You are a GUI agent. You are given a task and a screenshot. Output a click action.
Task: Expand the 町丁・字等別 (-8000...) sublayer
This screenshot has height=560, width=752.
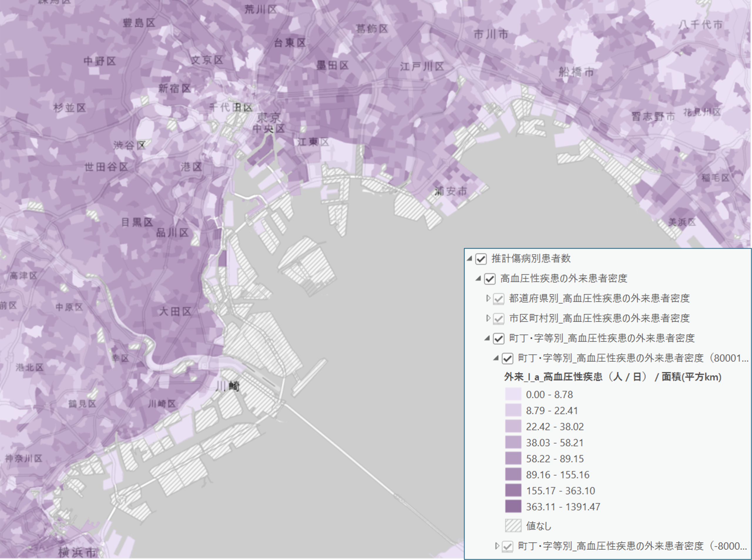coord(497,546)
